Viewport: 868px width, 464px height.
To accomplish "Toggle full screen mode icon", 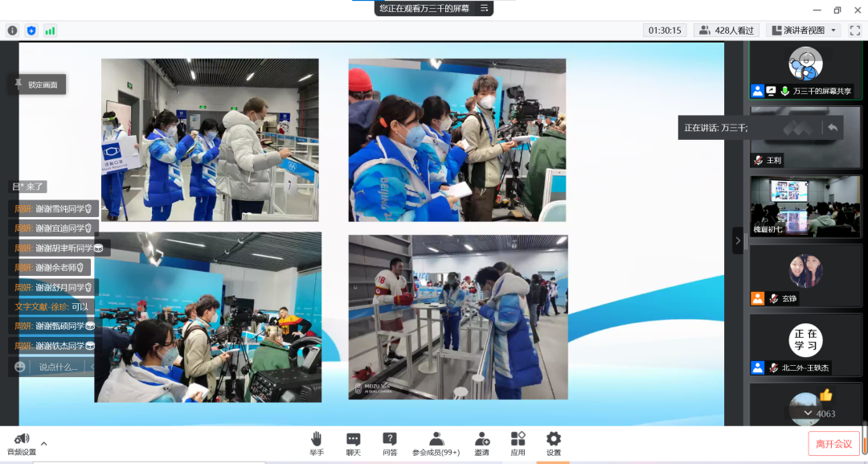I will 855,31.
